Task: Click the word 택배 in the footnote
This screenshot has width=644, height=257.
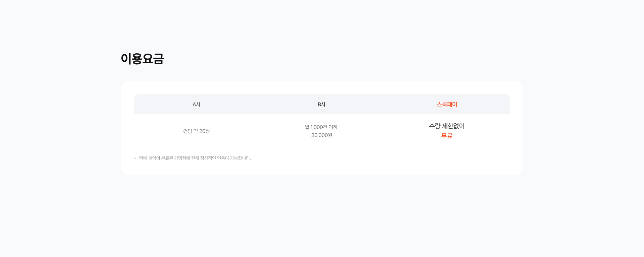Action: click(143, 158)
